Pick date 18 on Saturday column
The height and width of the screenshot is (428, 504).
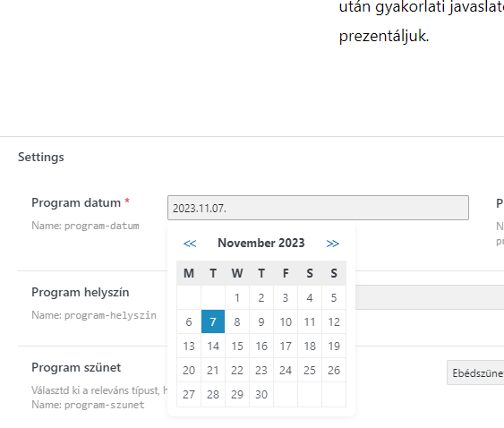click(310, 346)
